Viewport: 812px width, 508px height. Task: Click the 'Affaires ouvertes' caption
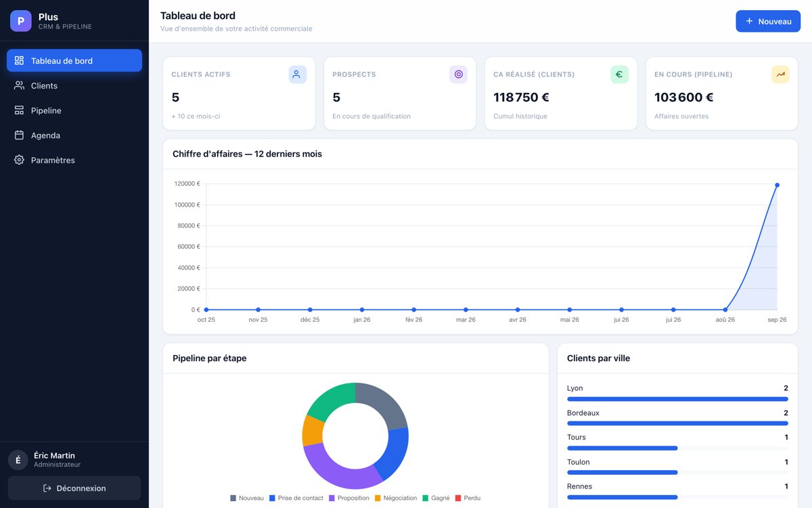point(681,117)
